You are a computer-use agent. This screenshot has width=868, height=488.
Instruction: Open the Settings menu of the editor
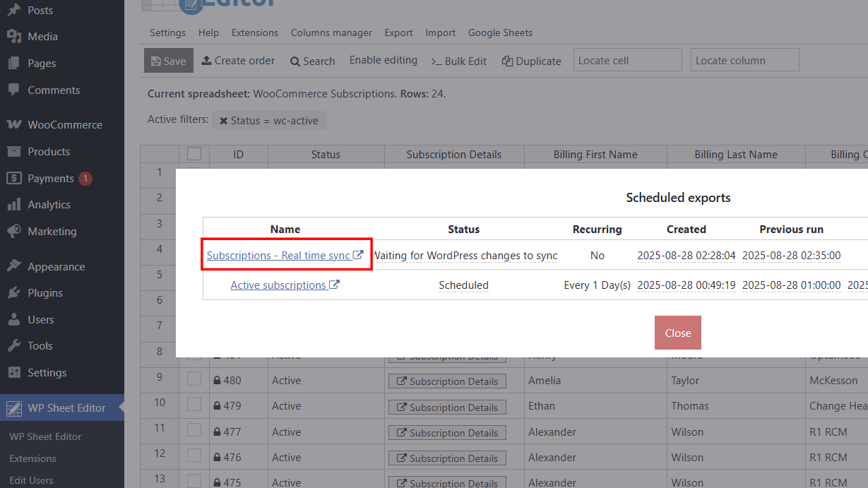point(167,32)
